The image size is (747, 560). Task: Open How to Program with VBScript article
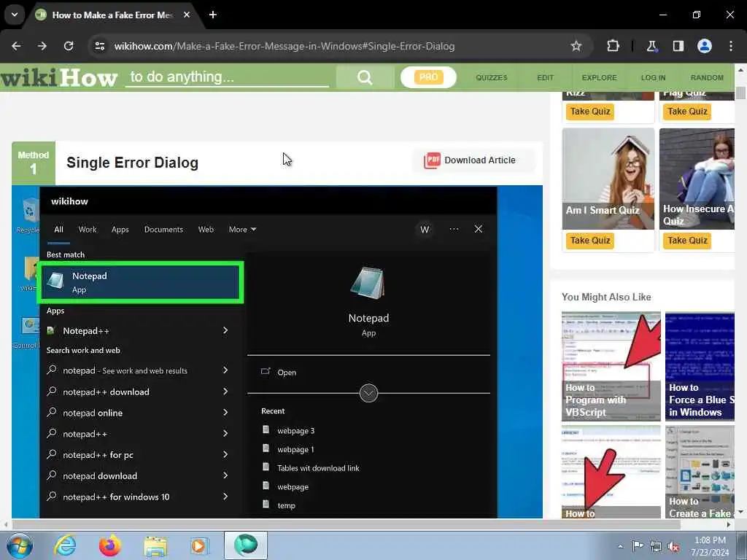(x=611, y=366)
